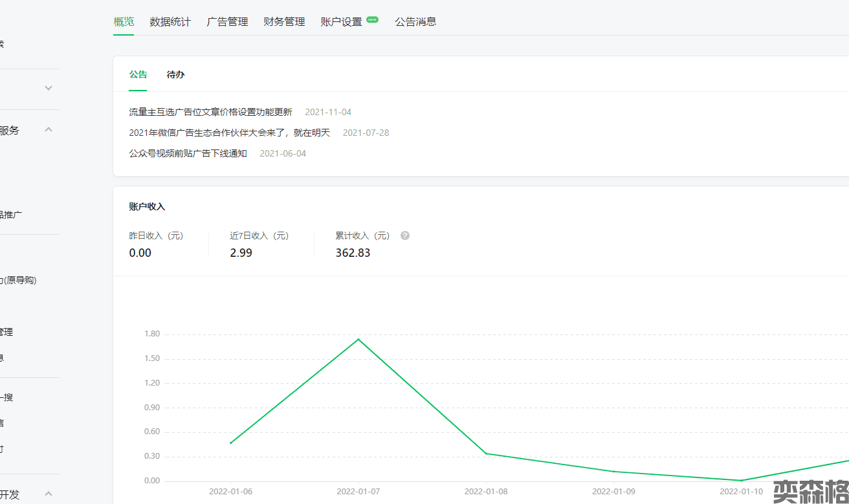Open the 流量主互选广告位文章价格设置功能更新 announcement
The height and width of the screenshot is (504, 849).
pos(210,112)
